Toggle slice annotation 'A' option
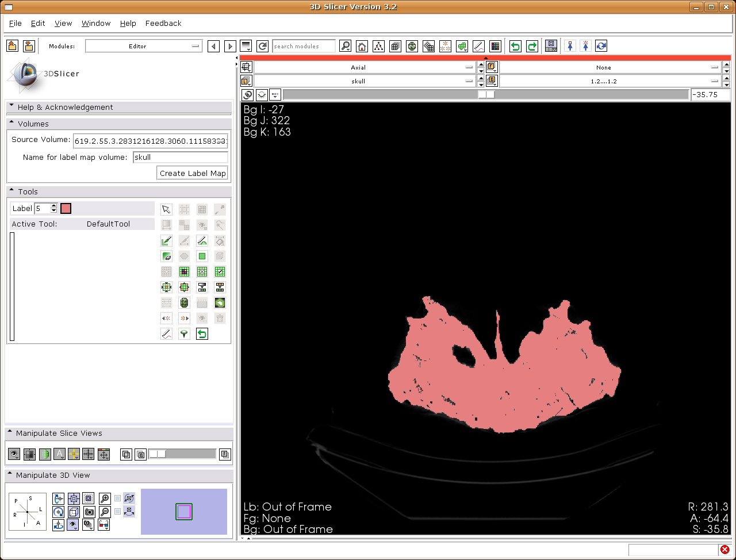The image size is (736, 560). coord(59,454)
